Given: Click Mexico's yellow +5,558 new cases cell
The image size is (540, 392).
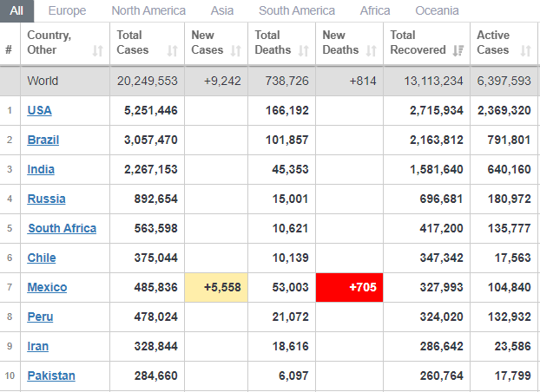Looking at the screenshot, I should [x=216, y=287].
